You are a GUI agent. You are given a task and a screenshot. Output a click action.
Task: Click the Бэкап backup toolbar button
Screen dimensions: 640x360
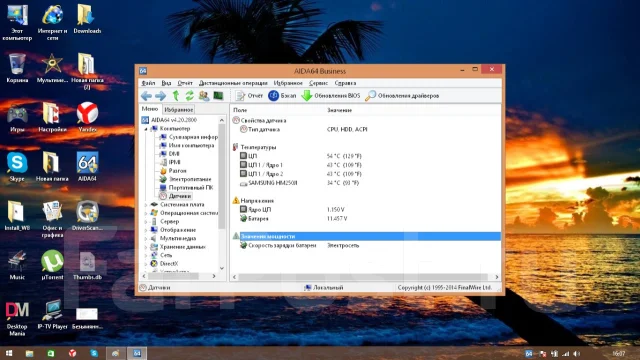coord(282,96)
